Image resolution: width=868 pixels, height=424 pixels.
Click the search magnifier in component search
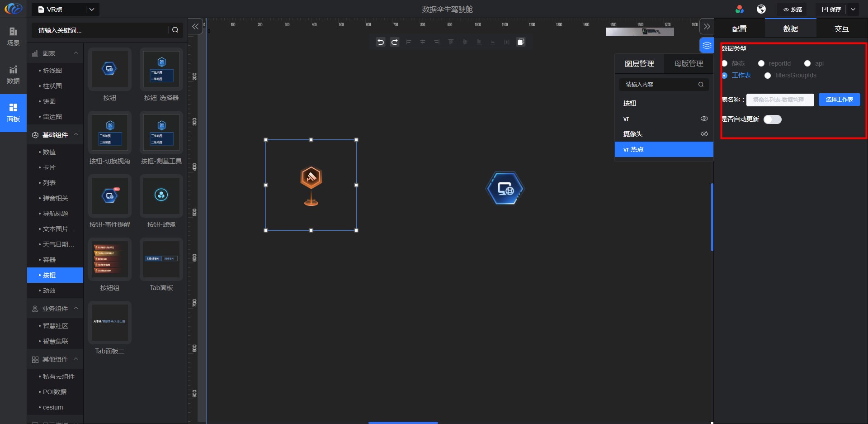[175, 30]
